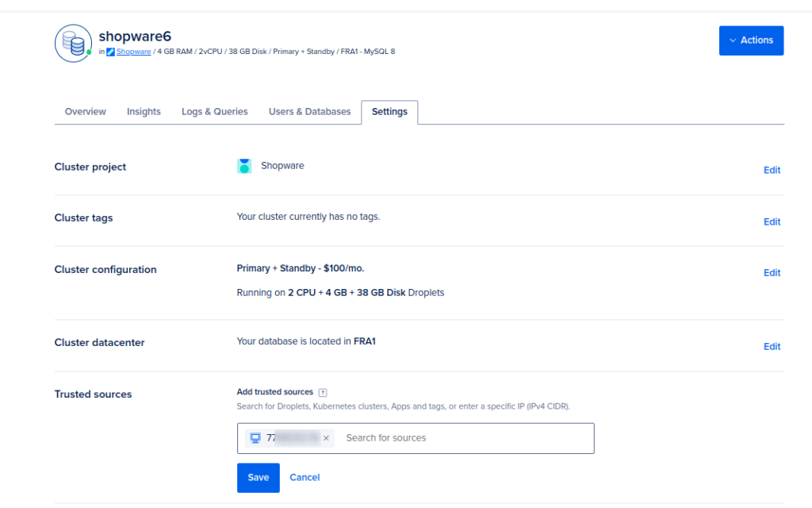812x508 pixels.
Task: Switch to the Insights tab
Action: tap(144, 112)
